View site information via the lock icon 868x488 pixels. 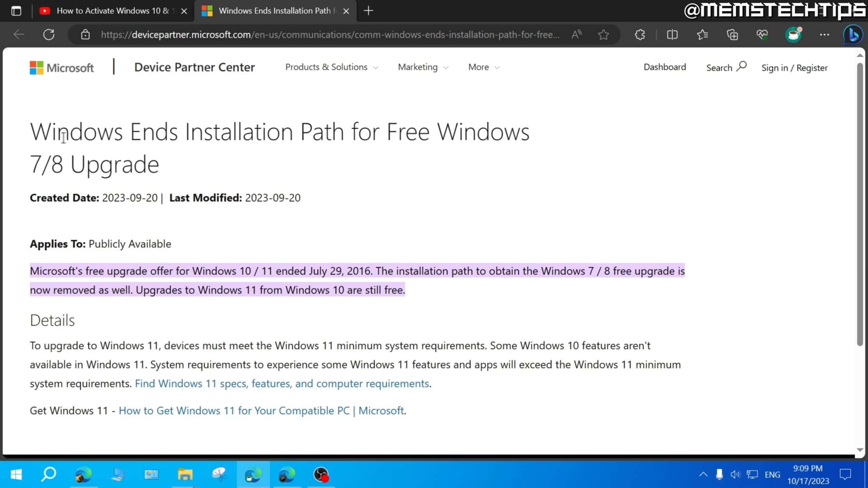coord(85,34)
